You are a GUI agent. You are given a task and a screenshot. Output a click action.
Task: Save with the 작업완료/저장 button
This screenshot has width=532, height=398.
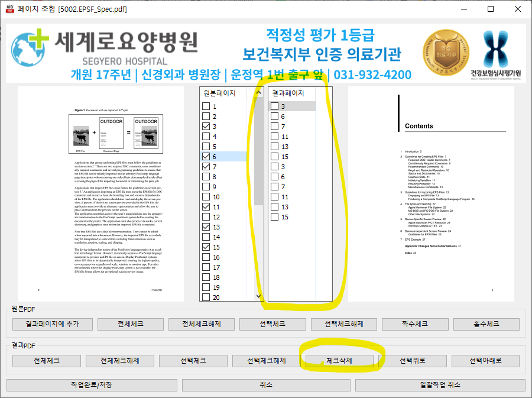(92, 385)
